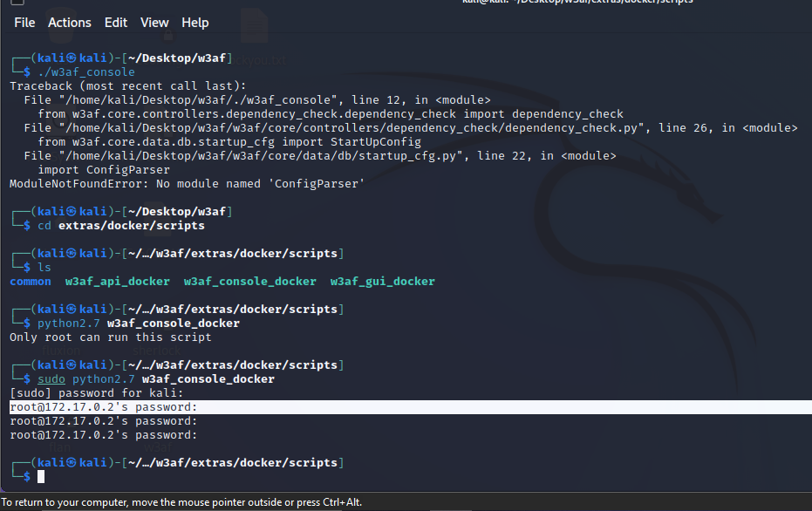Click 'w3af_console_docker' in the ls output
The image size is (812, 511).
250,282
